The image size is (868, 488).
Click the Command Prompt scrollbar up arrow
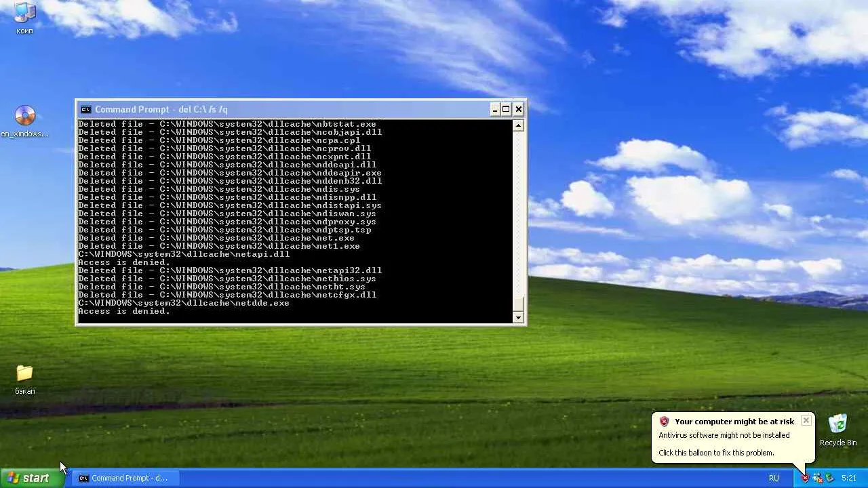coord(519,125)
